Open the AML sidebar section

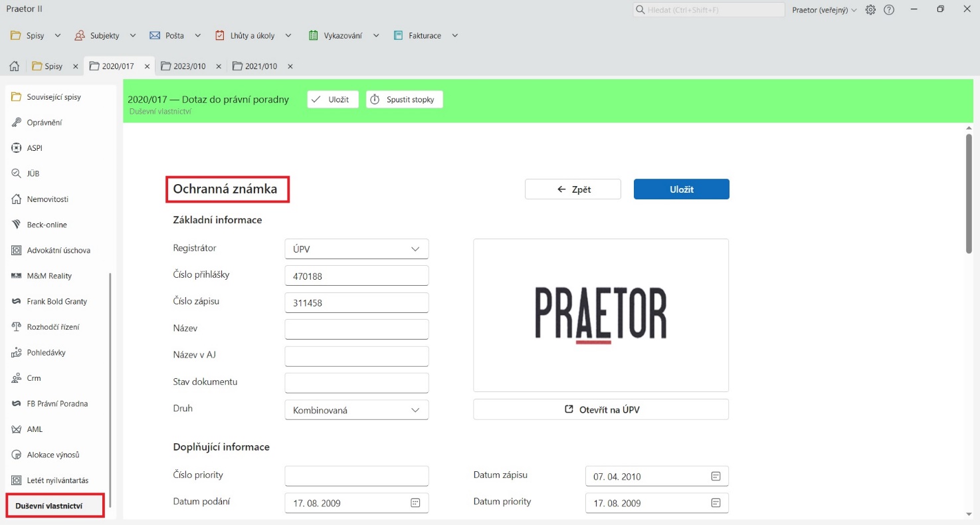click(33, 429)
